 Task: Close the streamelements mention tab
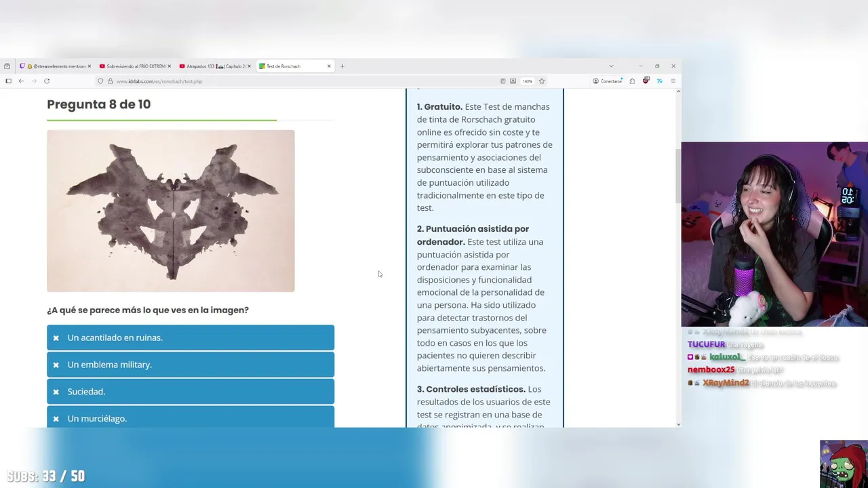[x=89, y=66]
